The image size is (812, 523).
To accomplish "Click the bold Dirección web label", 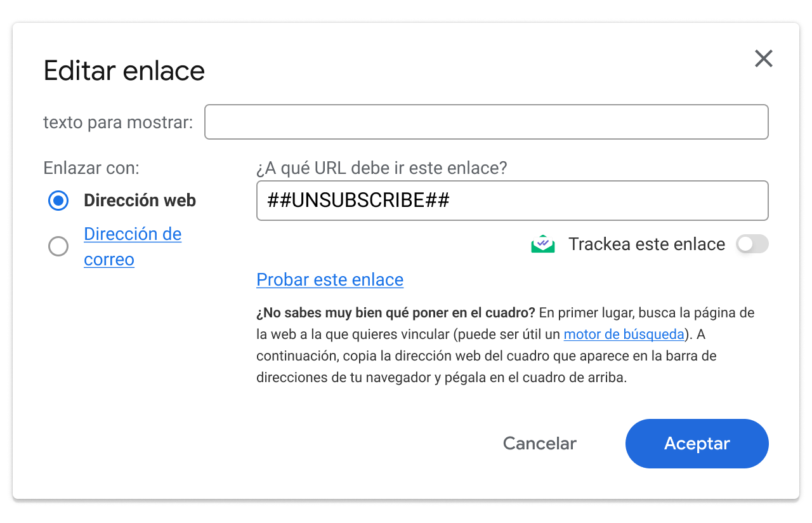I will point(140,201).
